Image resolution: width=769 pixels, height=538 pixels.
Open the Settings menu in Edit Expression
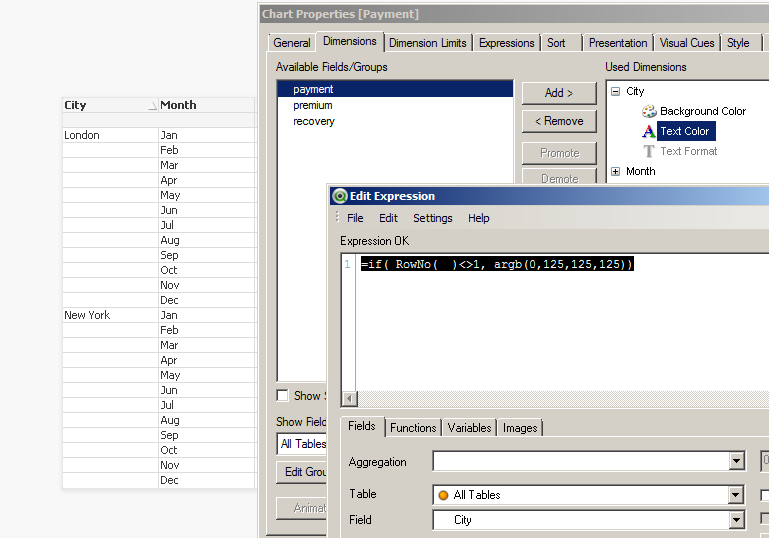[x=433, y=218]
